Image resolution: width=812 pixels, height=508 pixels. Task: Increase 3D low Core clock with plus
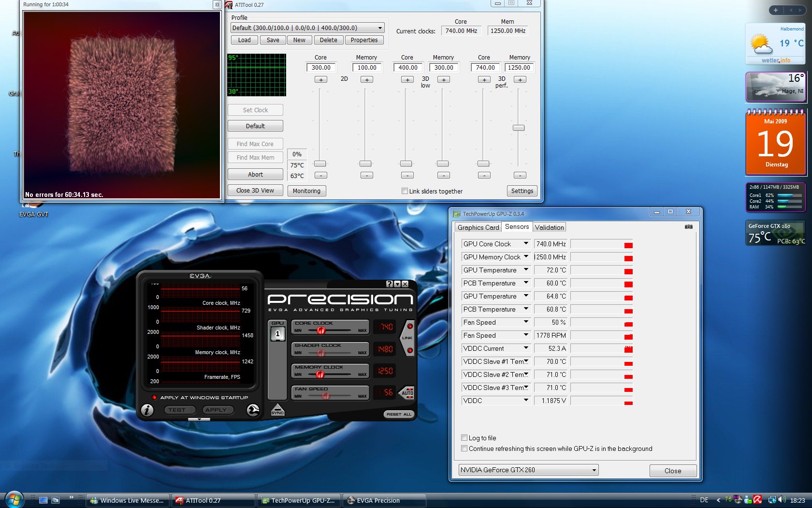[x=407, y=79]
